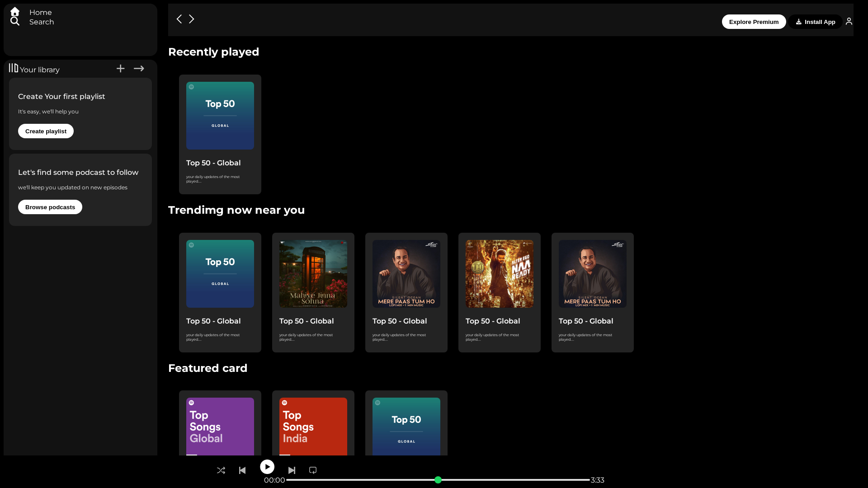Screen dimensions: 868x488
Task: Click the 'Featured card' heading
Action: tap(208, 368)
